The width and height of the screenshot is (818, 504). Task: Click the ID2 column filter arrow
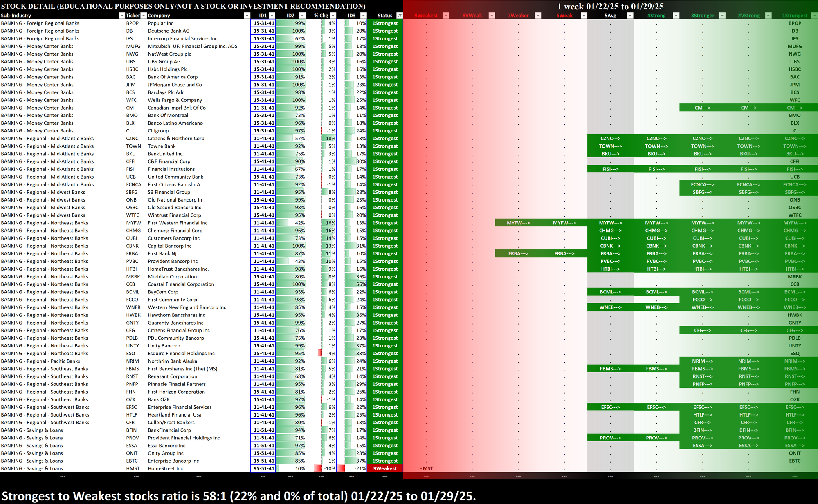(302, 16)
